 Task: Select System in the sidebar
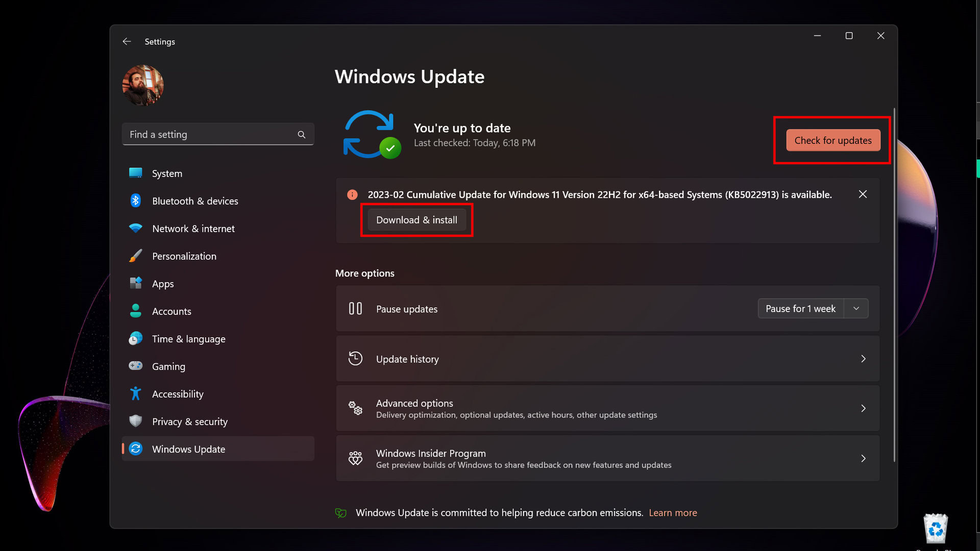coord(167,173)
